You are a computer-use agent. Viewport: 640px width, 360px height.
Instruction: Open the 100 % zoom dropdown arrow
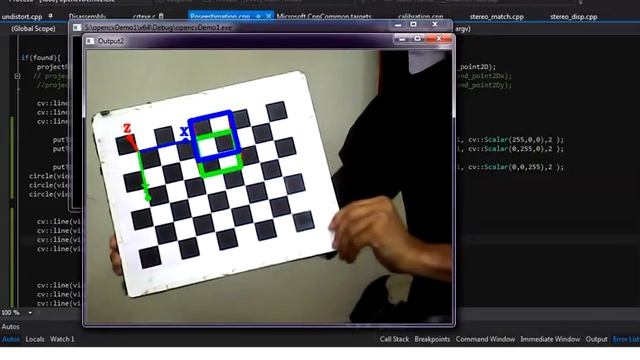click(30, 313)
